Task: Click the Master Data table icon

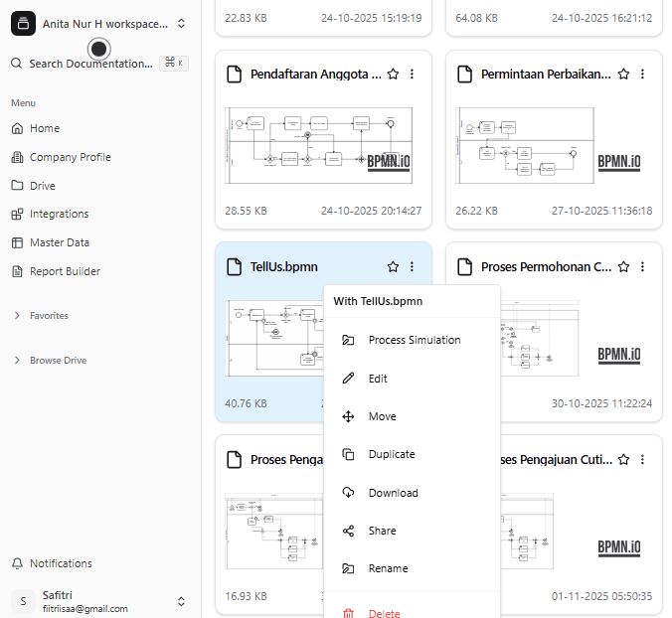Action: tap(17, 242)
